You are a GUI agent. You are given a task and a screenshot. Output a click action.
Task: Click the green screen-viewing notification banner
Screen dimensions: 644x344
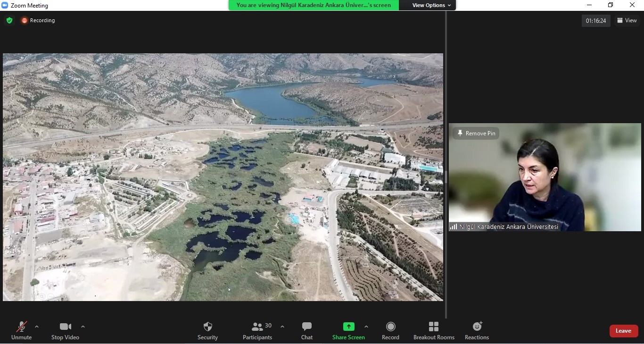(x=314, y=5)
